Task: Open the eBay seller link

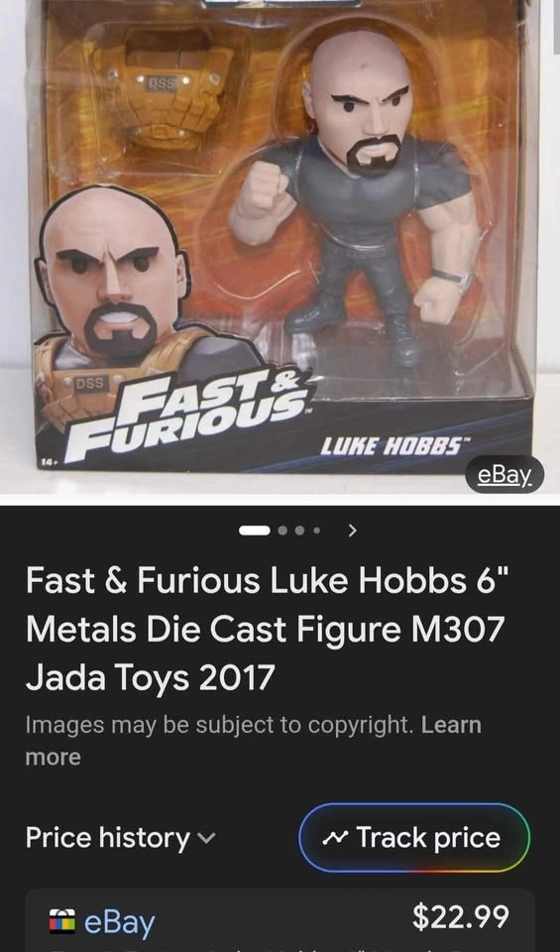Action: tap(120, 922)
